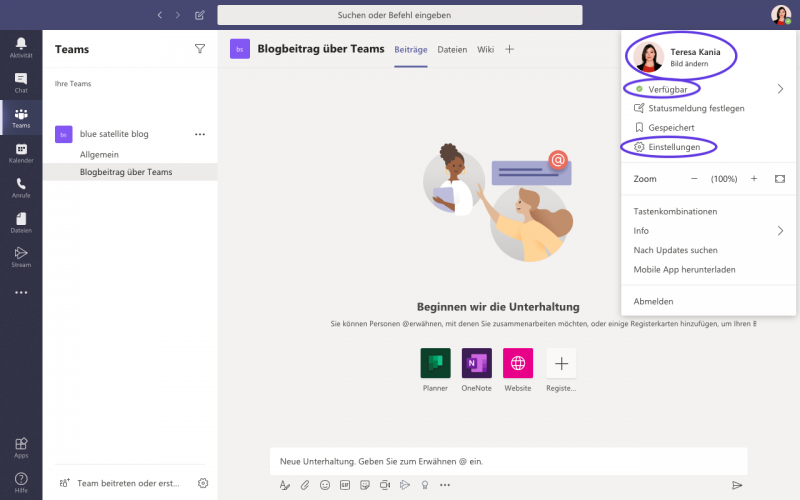Open team management gear icon

[203, 483]
